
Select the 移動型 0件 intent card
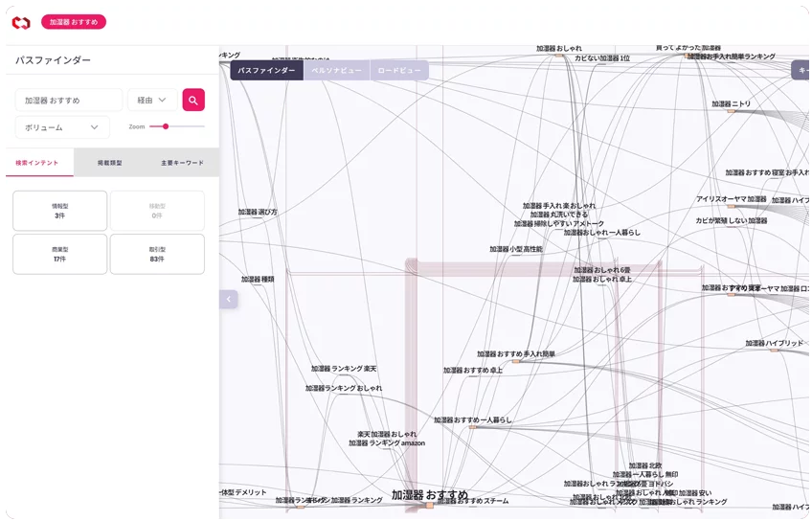click(157, 211)
